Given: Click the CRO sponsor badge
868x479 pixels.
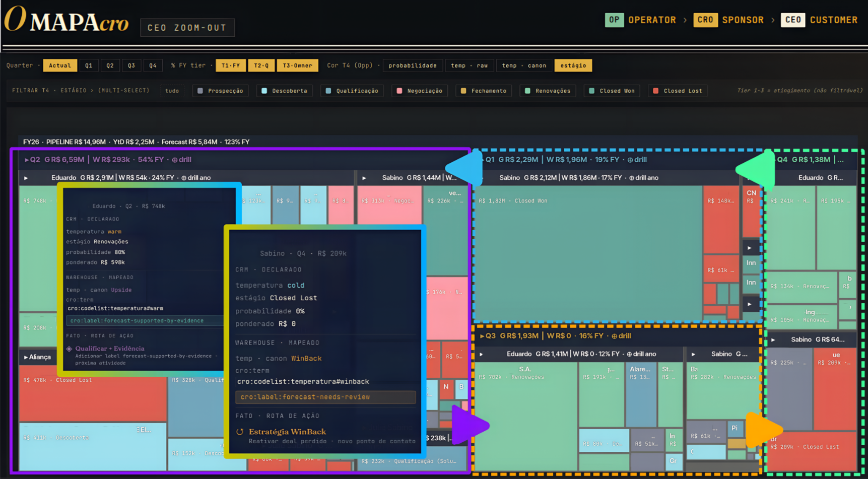Looking at the screenshot, I should [705, 20].
